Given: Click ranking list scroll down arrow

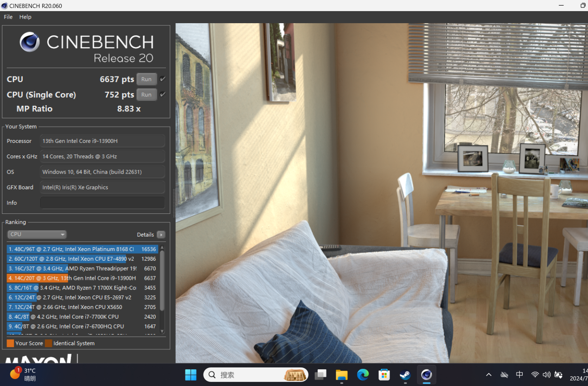Looking at the screenshot, I should tap(162, 331).
